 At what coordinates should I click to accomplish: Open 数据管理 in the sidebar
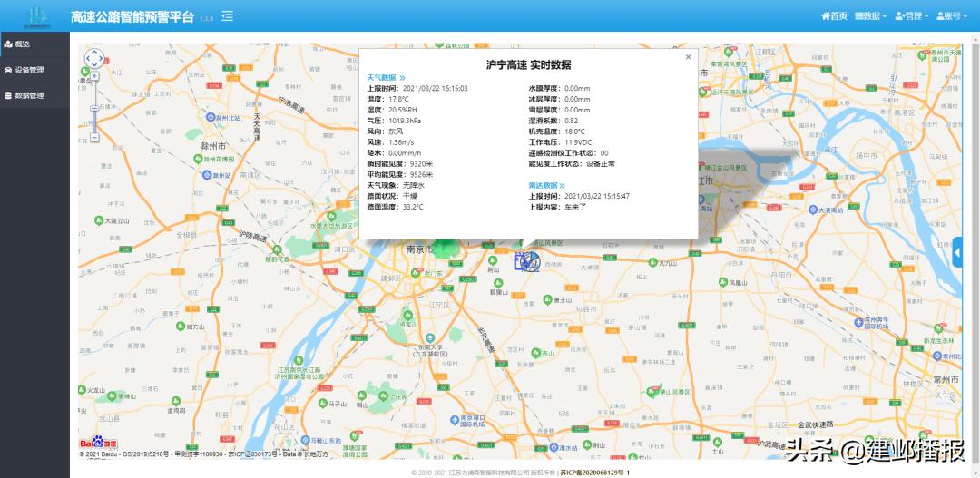coord(35,95)
